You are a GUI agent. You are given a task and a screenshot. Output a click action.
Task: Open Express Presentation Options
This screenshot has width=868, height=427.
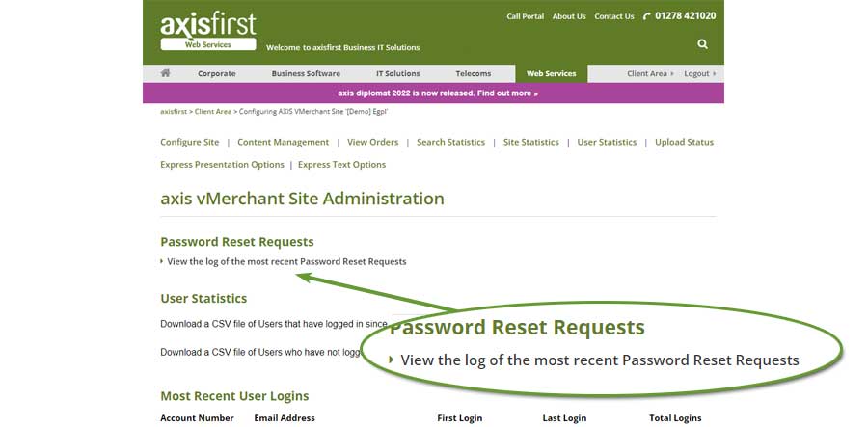click(222, 165)
